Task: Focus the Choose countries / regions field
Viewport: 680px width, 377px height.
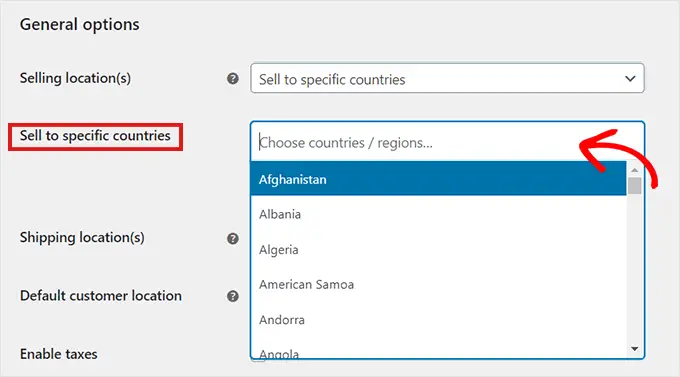Action: pos(447,142)
